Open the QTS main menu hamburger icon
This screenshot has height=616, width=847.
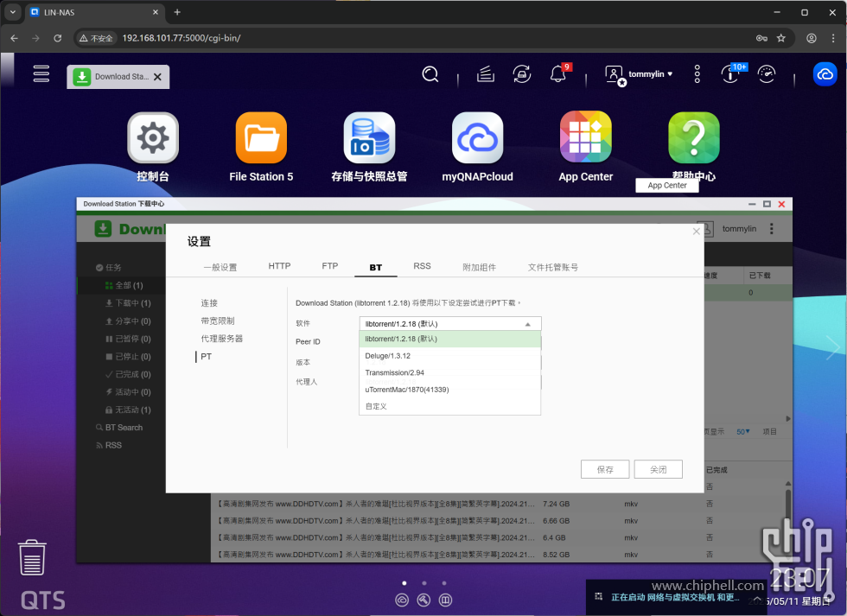[41, 73]
